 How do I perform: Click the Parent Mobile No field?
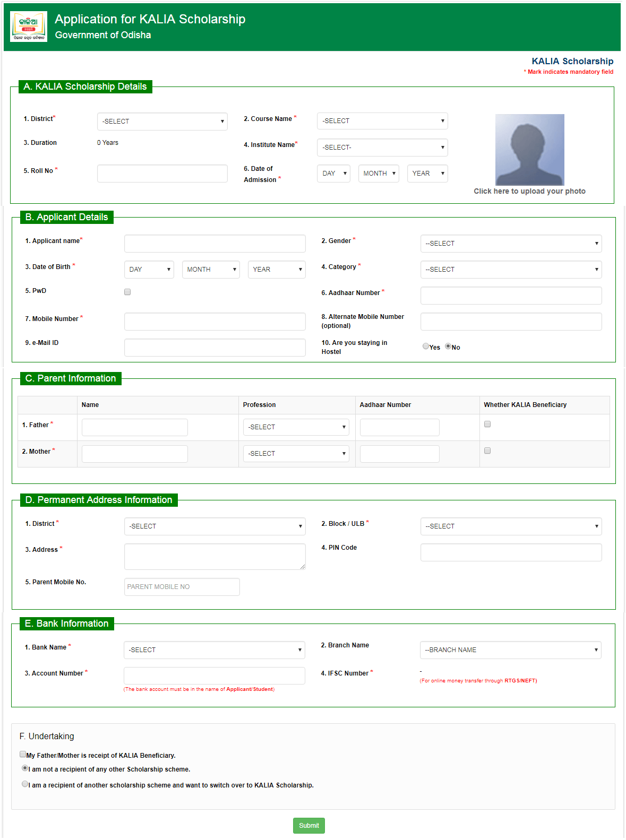[182, 587]
